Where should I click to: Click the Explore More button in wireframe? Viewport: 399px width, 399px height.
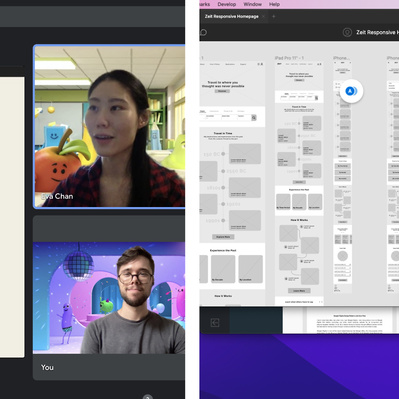pyautogui.click(x=223, y=237)
